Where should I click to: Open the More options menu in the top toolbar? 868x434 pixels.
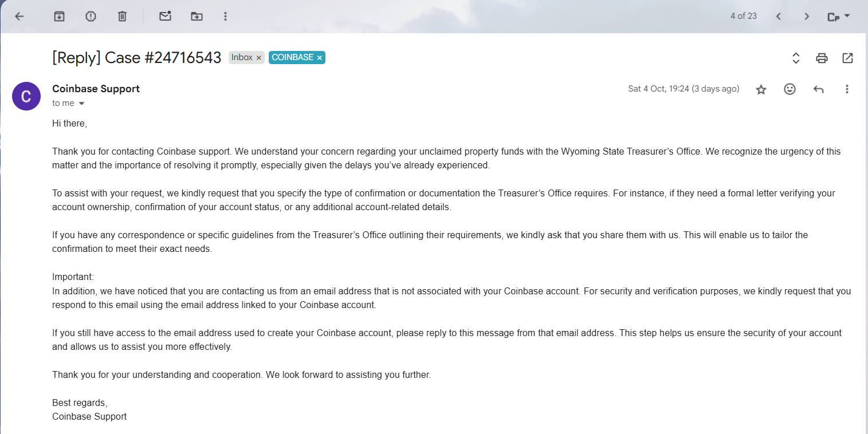tap(226, 17)
